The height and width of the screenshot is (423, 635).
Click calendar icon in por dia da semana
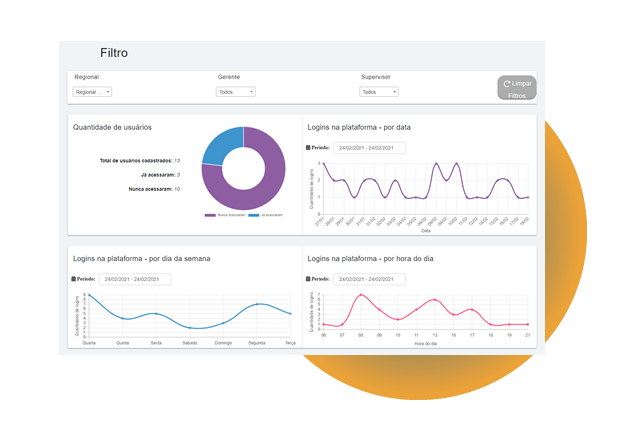(75, 279)
